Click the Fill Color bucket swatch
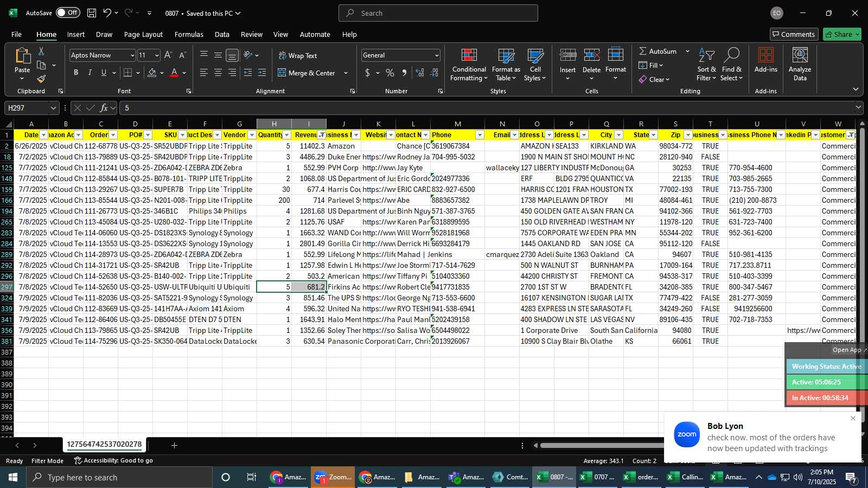Viewport: 868px width, 488px height. point(152,73)
